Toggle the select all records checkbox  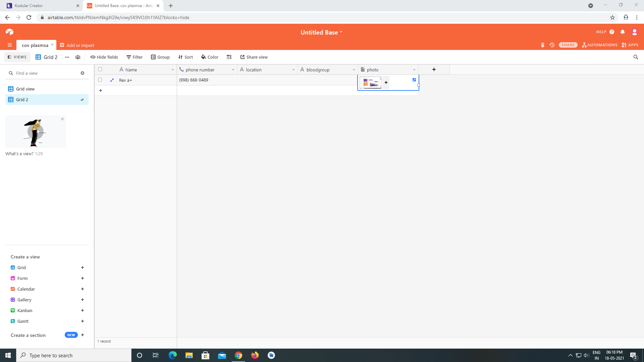coord(100,69)
